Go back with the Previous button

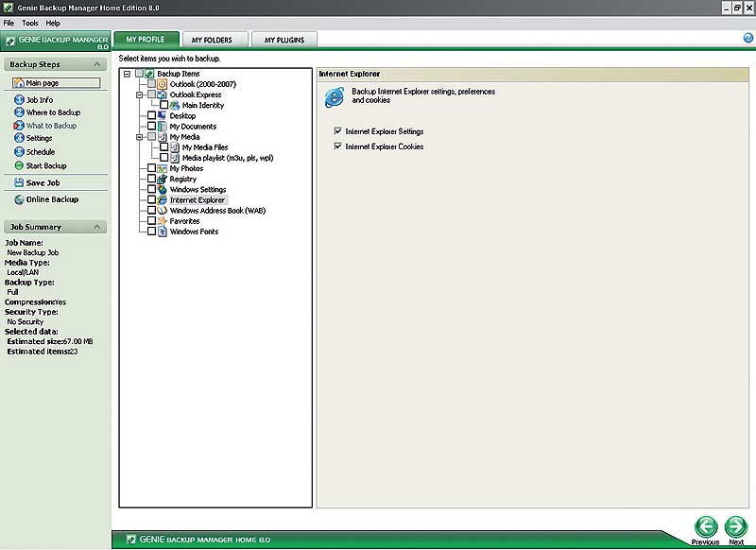click(706, 530)
